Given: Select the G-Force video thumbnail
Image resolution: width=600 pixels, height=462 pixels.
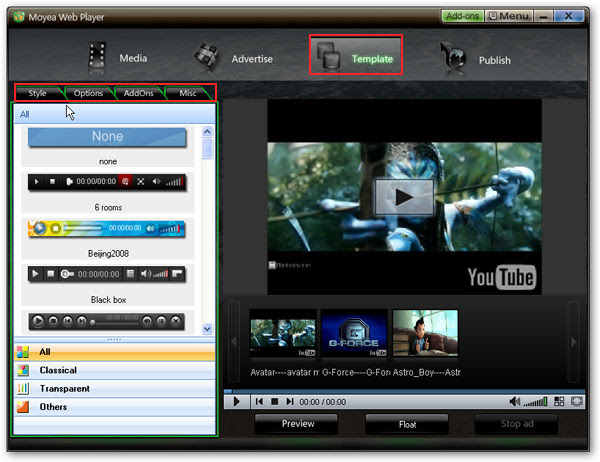Looking at the screenshot, I should click(x=354, y=333).
